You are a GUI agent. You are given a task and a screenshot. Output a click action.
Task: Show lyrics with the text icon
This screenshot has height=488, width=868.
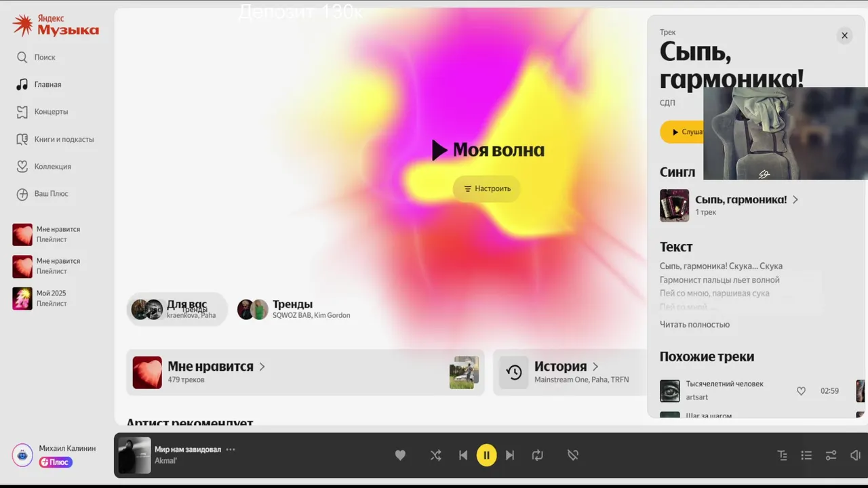[x=783, y=455]
